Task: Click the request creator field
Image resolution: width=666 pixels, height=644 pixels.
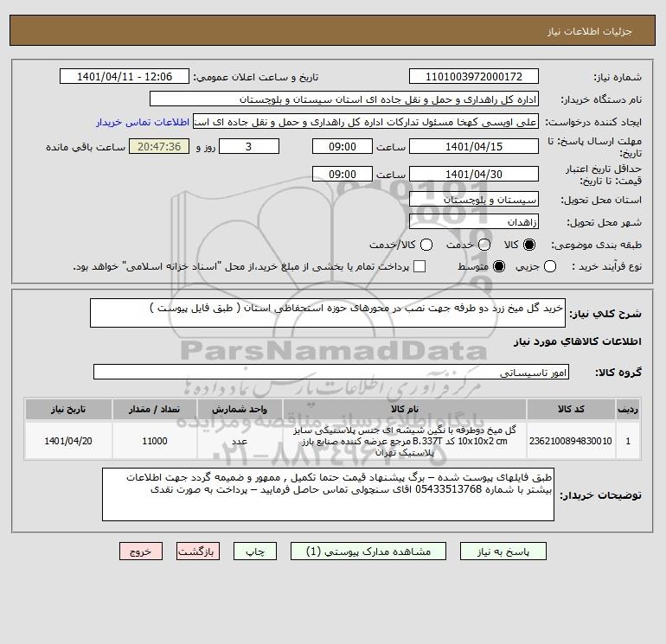Action: click(366, 122)
